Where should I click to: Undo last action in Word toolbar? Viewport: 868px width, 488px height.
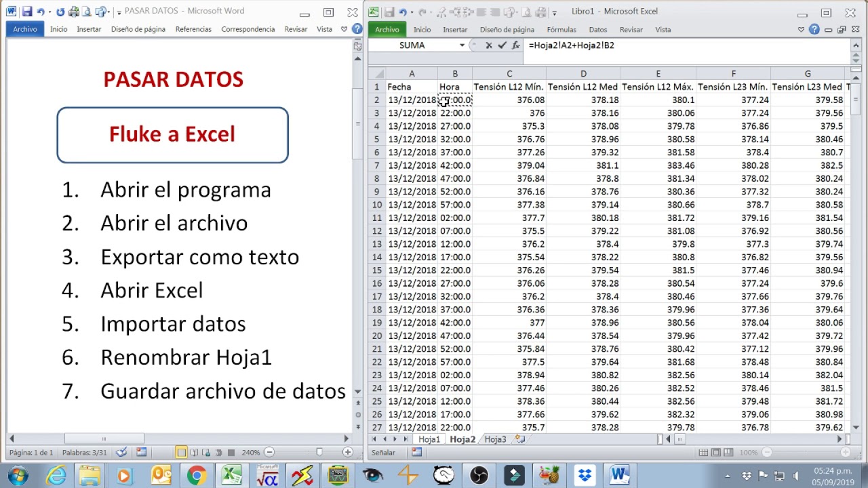tap(41, 12)
